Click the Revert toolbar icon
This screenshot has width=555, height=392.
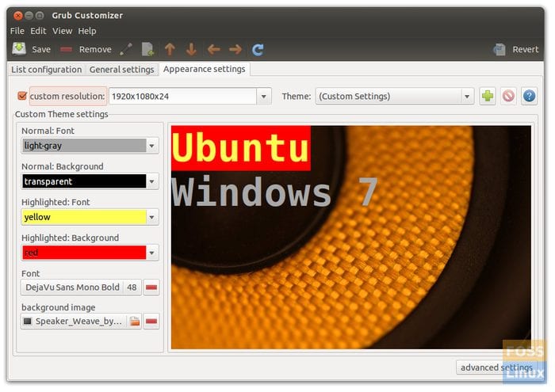[499, 49]
